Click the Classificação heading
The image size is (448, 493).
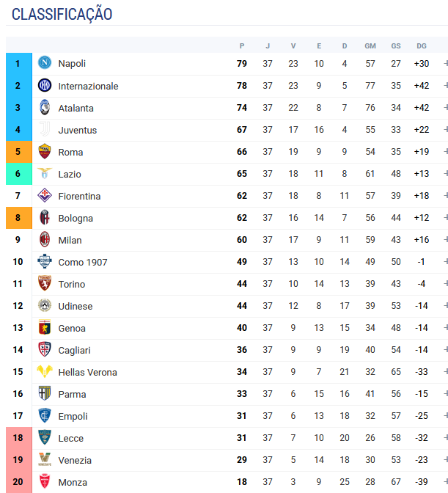point(62,14)
